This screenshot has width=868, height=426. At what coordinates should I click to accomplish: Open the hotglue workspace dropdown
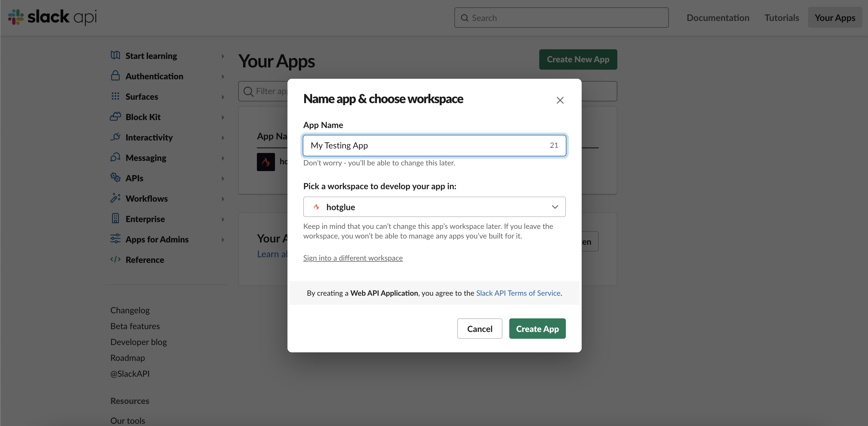434,207
